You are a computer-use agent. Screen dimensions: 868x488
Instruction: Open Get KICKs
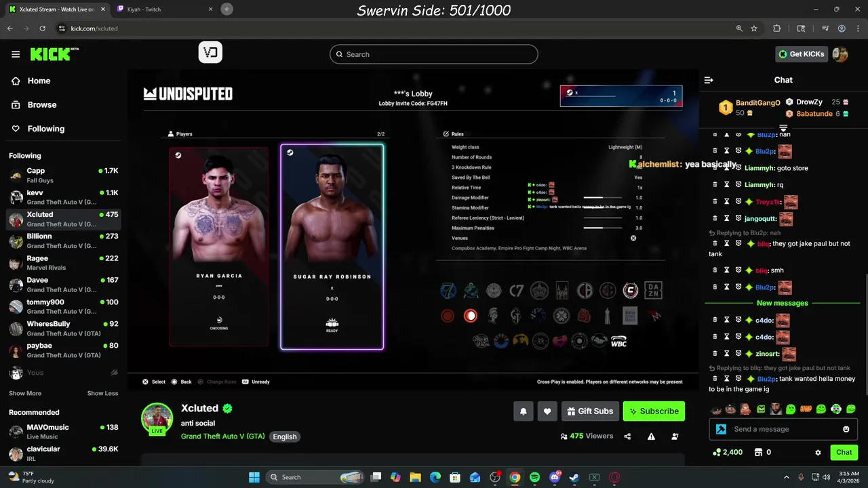pyautogui.click(x=802, y=54)
